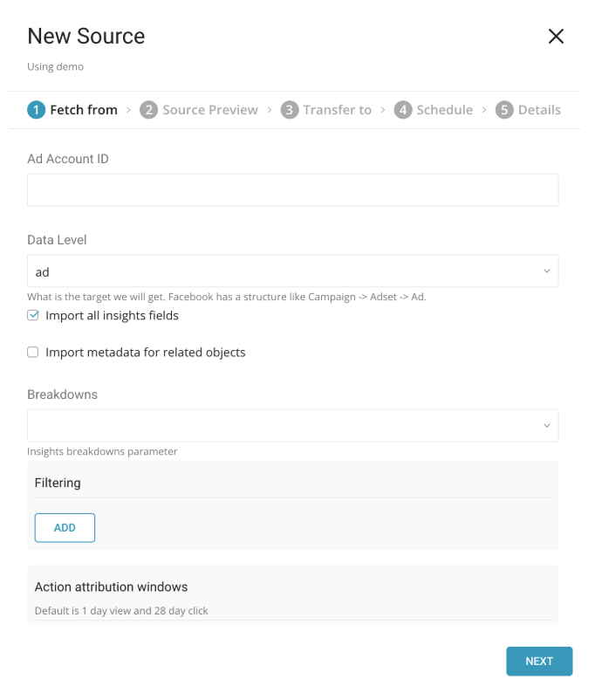Go to the Schedule step

coord(445,110)
